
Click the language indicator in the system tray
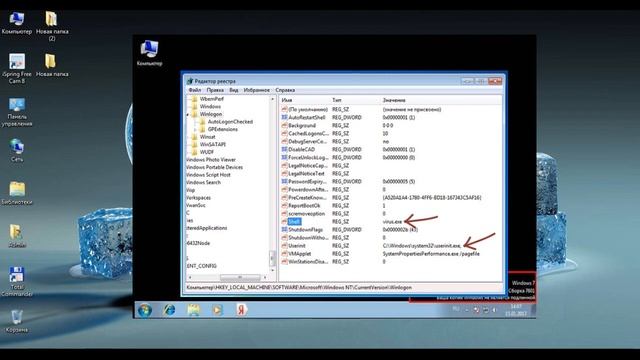click(x=456, y=309)
